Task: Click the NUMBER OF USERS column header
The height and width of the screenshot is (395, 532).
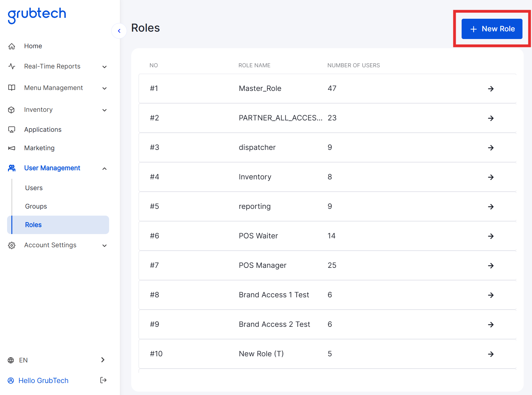Action: coord(353,65)
